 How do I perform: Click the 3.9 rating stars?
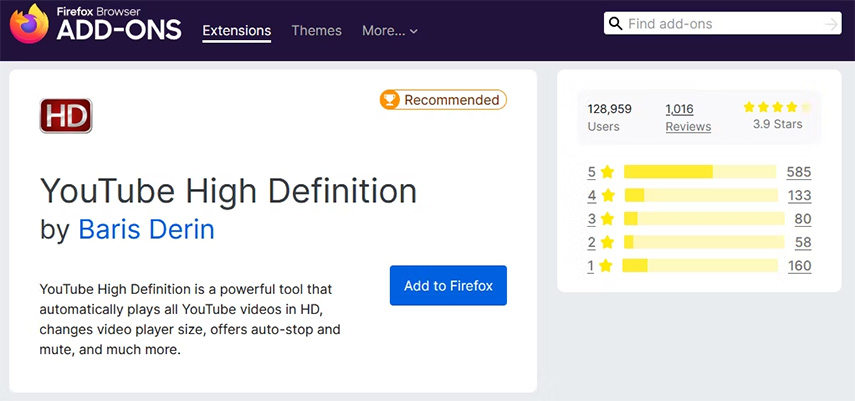pos(778,107)
